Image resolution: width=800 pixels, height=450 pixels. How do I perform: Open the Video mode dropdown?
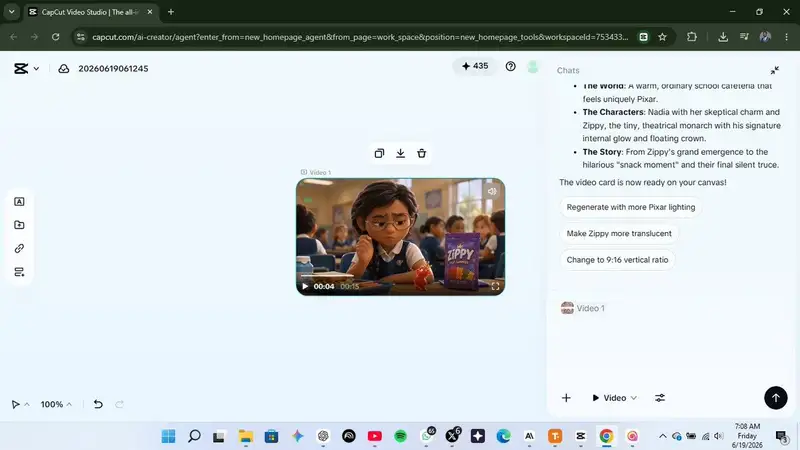614,398
